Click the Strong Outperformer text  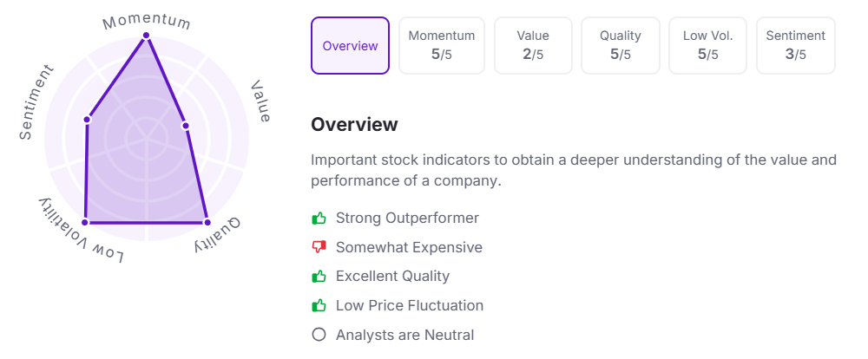407,218
